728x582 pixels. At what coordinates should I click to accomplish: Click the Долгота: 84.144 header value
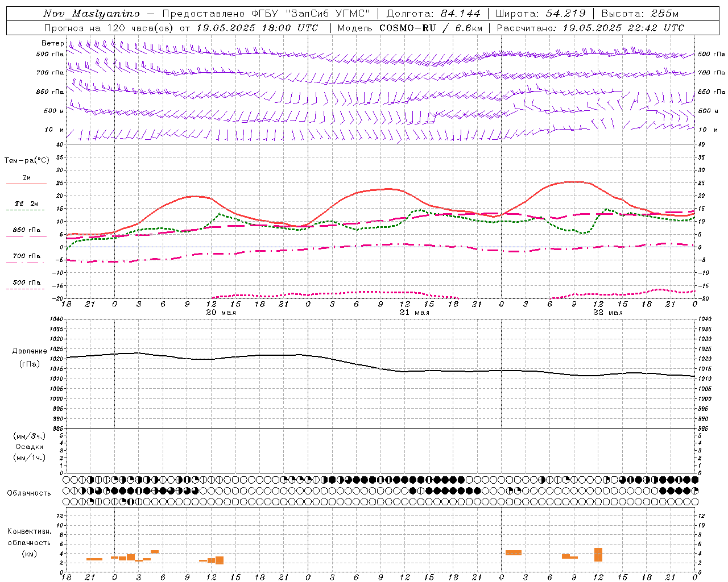(x=433, y=14)
